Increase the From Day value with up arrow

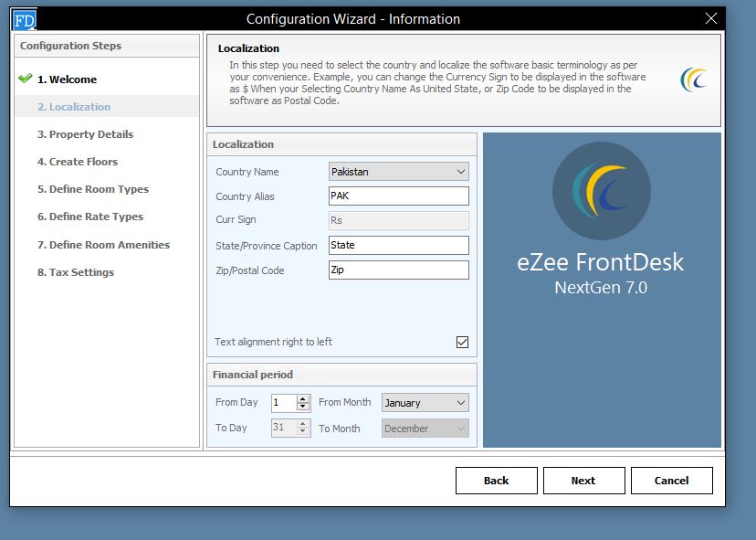pos(303,399)
